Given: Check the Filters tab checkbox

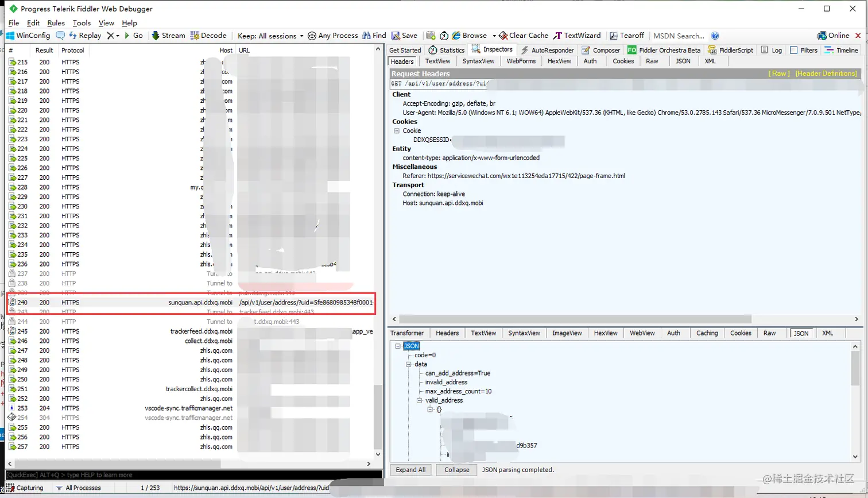Looking at the screenshot, I should pyautogui.click(x=793, y=50).
